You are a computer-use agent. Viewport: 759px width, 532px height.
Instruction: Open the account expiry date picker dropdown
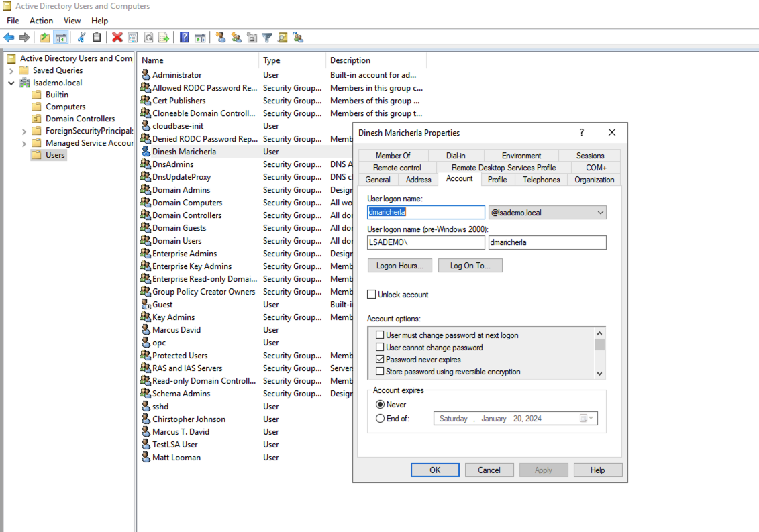coord(587,419)
